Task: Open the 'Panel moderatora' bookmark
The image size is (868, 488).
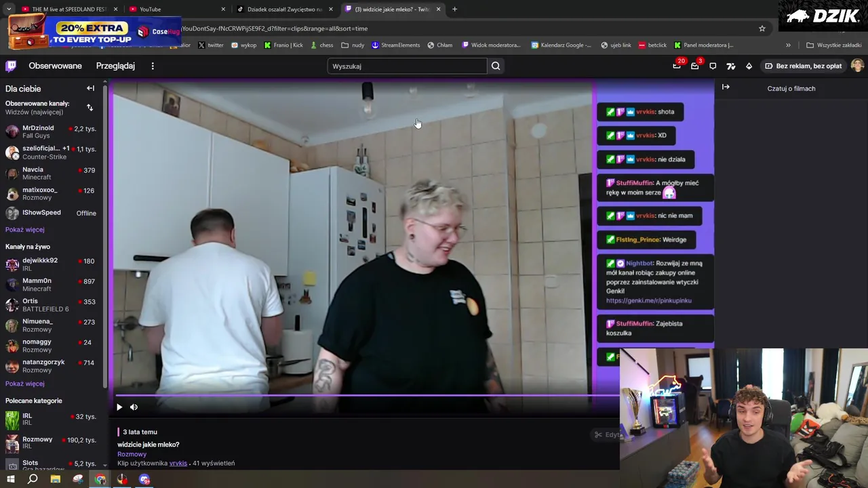Action: pos(704,45)
